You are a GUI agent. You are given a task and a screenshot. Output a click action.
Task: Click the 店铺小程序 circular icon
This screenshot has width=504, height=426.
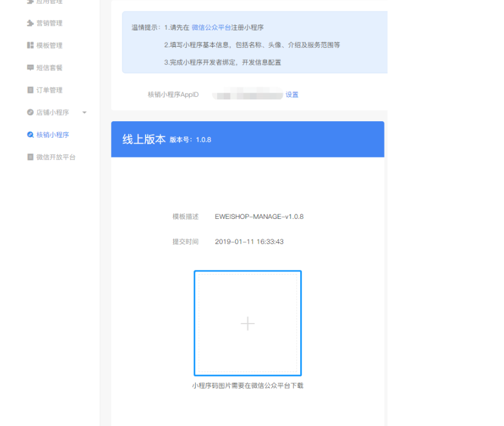tap(30, 113)
